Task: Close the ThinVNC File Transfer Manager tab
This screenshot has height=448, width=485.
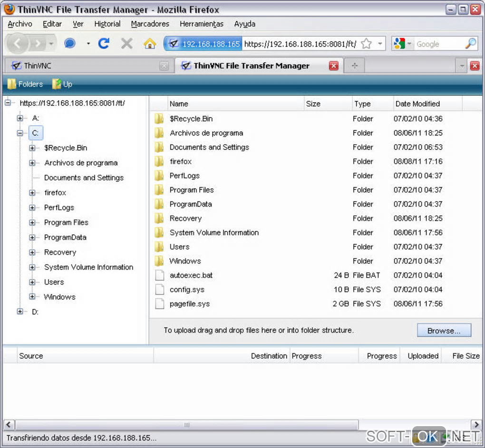Action: click(x=333, y=66)
